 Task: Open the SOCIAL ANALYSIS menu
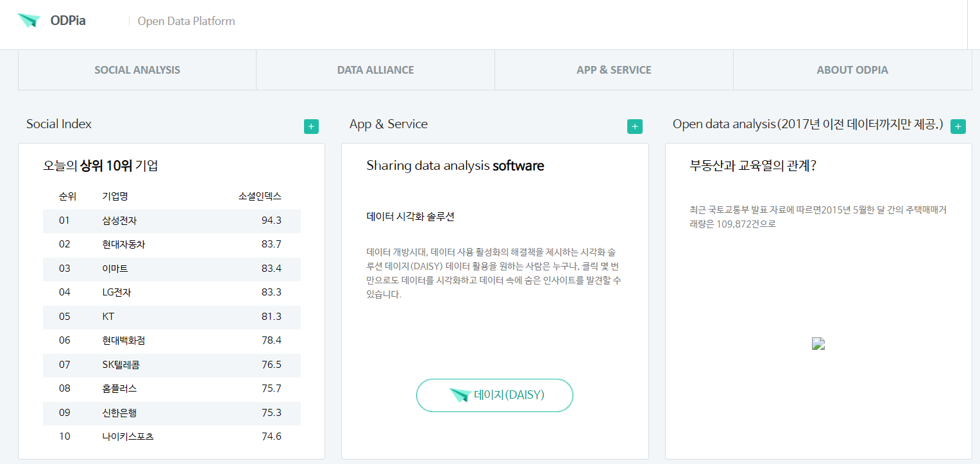tap(137, 70)
